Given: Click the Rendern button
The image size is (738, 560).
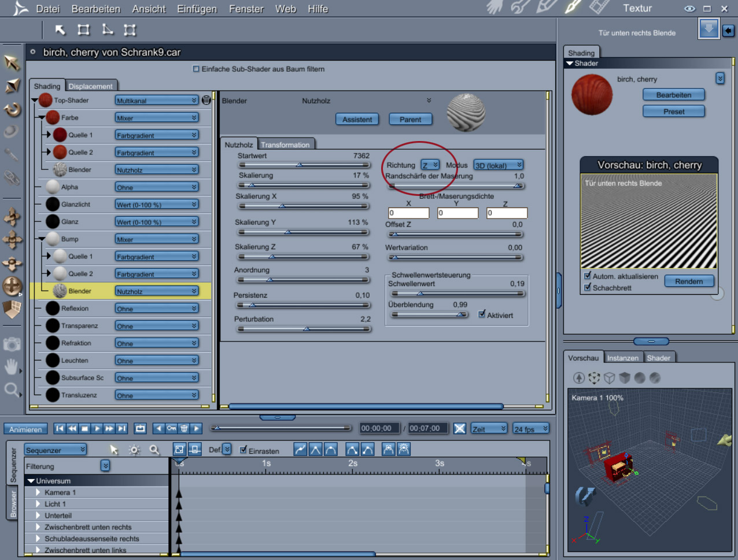Looking at the screenshot, I should click(x=689, y=281).
